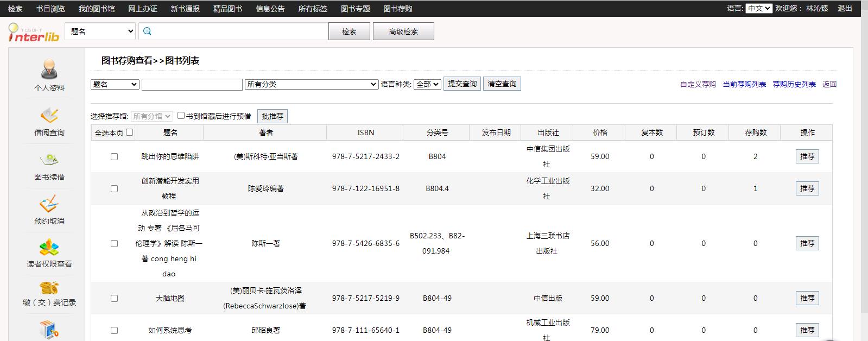The image size is (868, 341).
Task: Tick the checkbox for 大脑地图 row
Action: [x=114, y=298]
